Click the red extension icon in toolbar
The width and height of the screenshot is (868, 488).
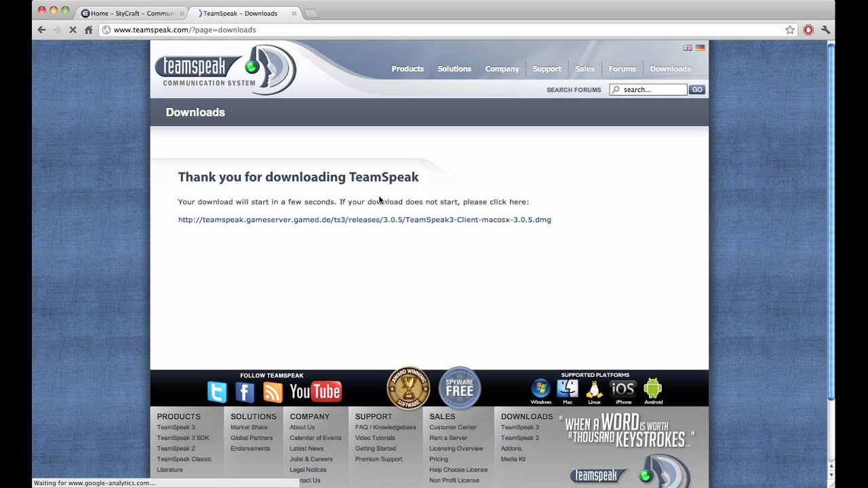[x=808, y=30]
